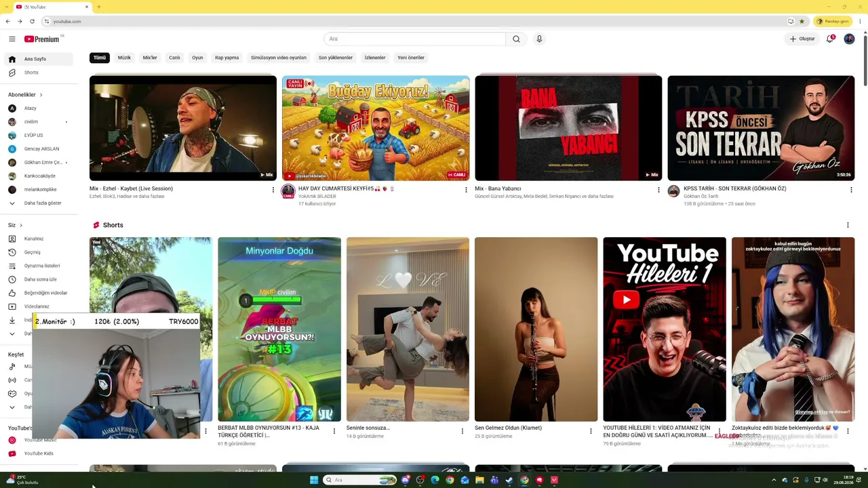Open the notifications bell
868x488 pixels.
(x=830, y=39)
